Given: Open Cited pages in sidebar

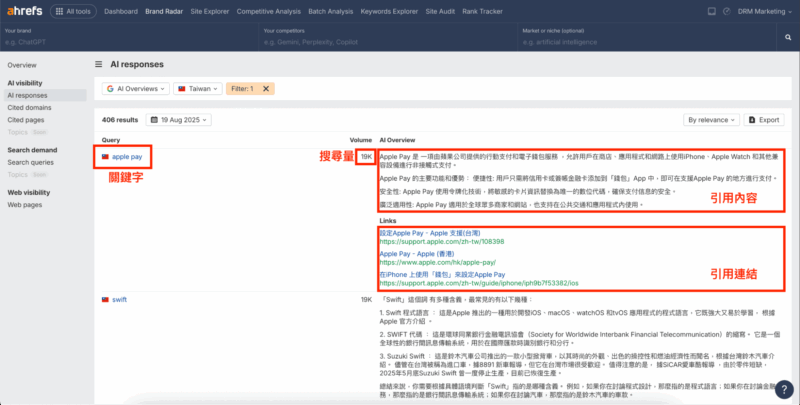Looking at the screenshot, I should click(x=26, y=120).
